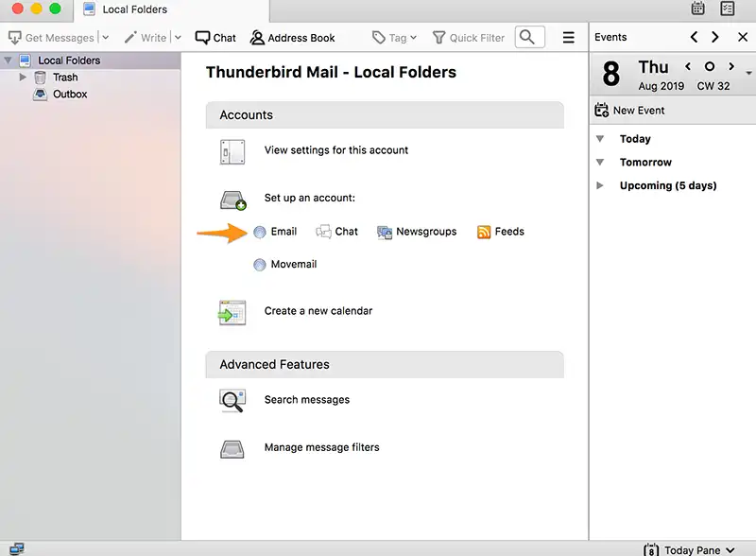Set up a new Email account

click(283, 232)
